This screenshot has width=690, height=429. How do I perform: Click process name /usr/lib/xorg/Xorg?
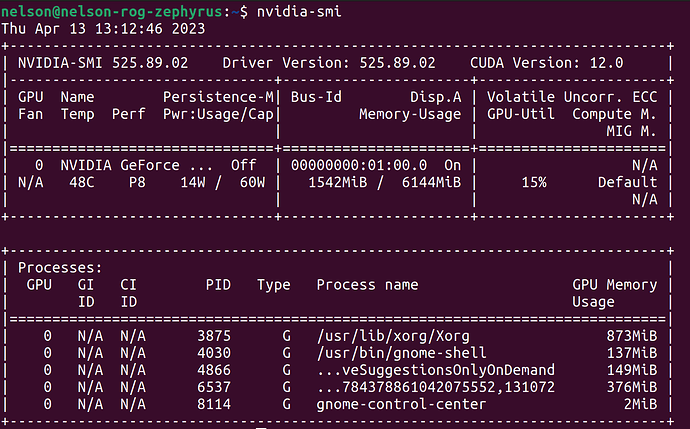pyautogui.click(x=393, y=336)
